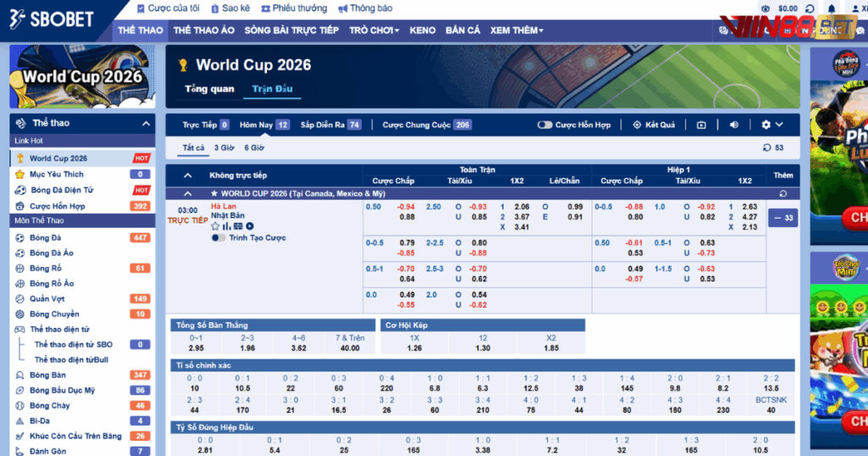The width and height of the screenshot is (868, 456).
Task: Select Tất cả time filter
Action: (194, 147)
